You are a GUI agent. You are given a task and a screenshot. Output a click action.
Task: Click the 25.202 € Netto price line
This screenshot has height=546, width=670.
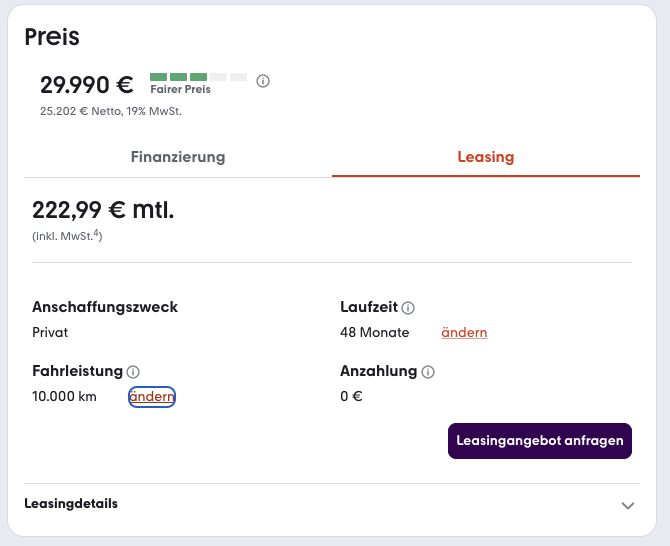click(x=111, y=111)
